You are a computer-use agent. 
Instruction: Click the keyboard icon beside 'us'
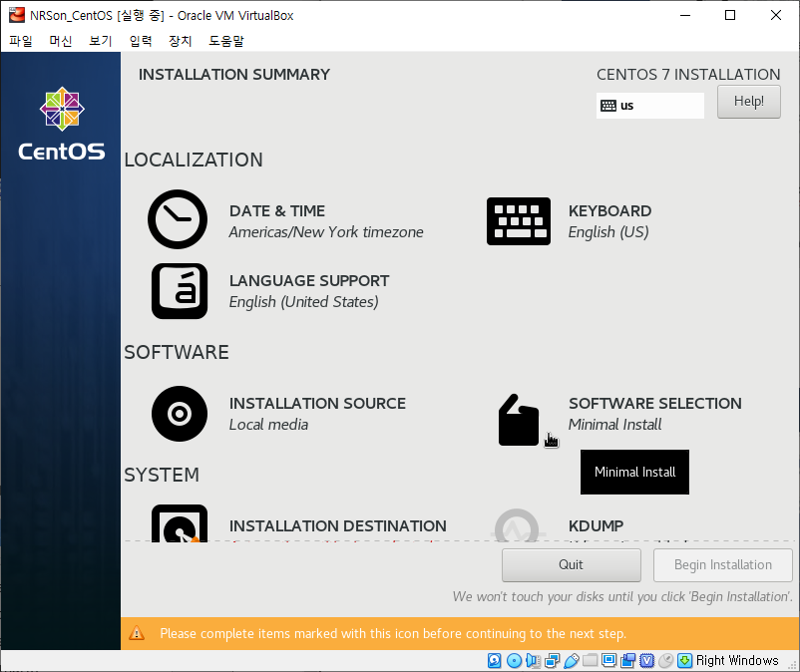coord(608,106)
